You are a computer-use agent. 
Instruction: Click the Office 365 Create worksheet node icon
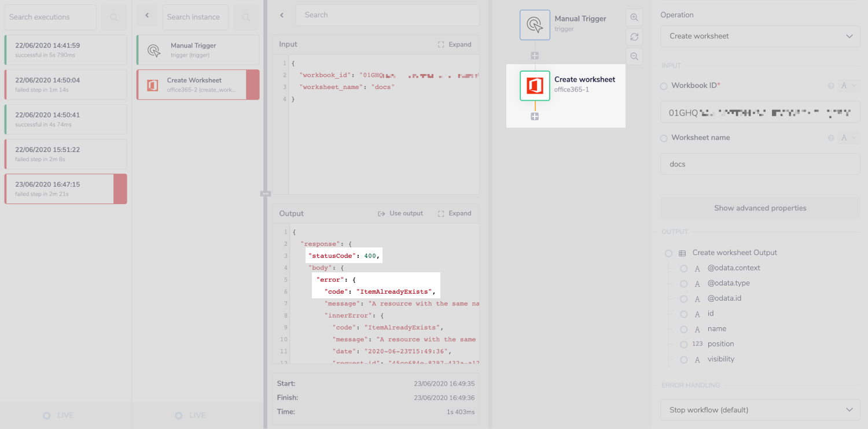pyautogui.click(x=534, y=85)
